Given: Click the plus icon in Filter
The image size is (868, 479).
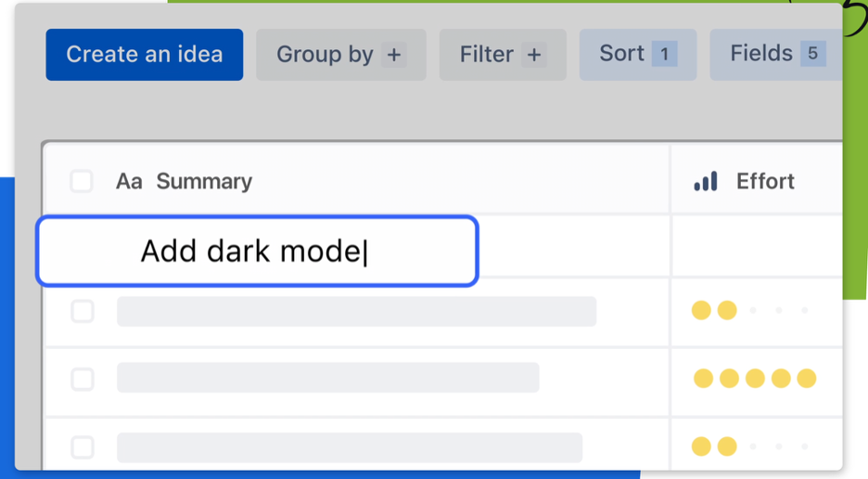Looking at the screenshot, I should [x=533, y=55].
